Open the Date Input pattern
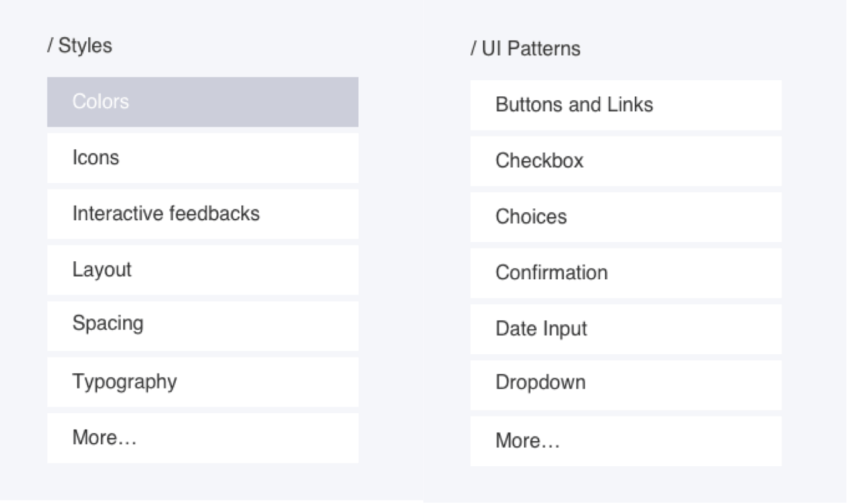The height and width of the screenshot is (504, 849). tap(625, 329)
